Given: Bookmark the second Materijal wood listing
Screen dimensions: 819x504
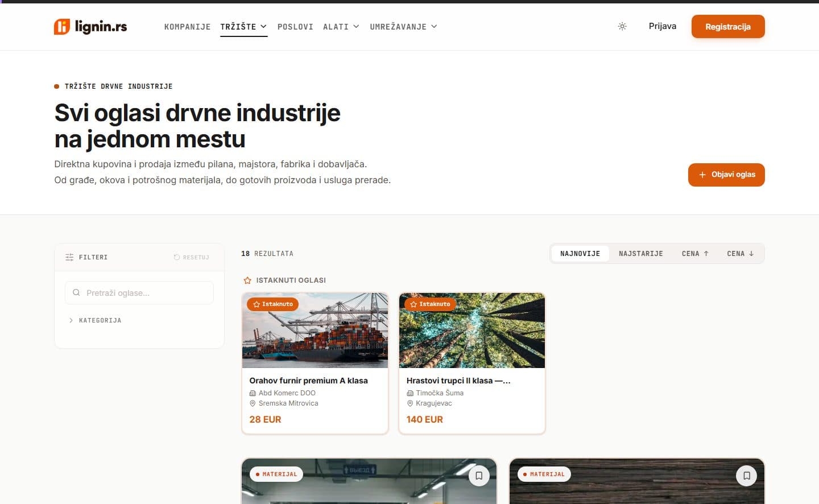Looking at the screenshot, I should 746,476.
